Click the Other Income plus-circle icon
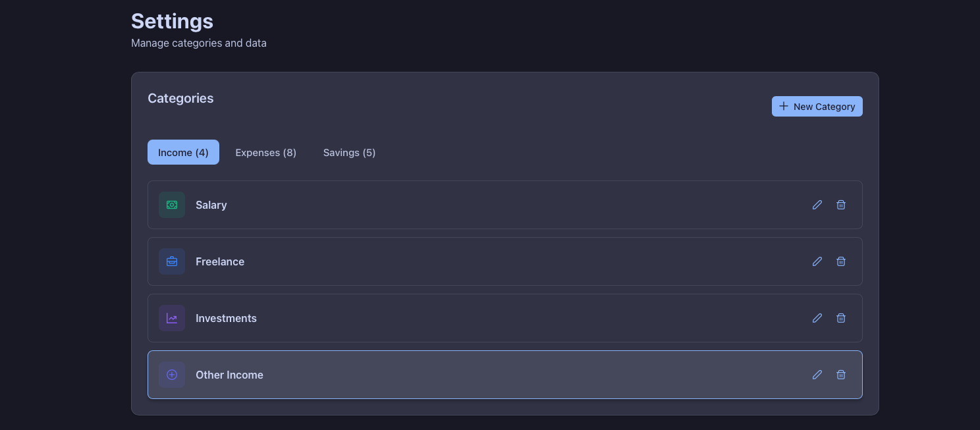 [x=172, y=375]
